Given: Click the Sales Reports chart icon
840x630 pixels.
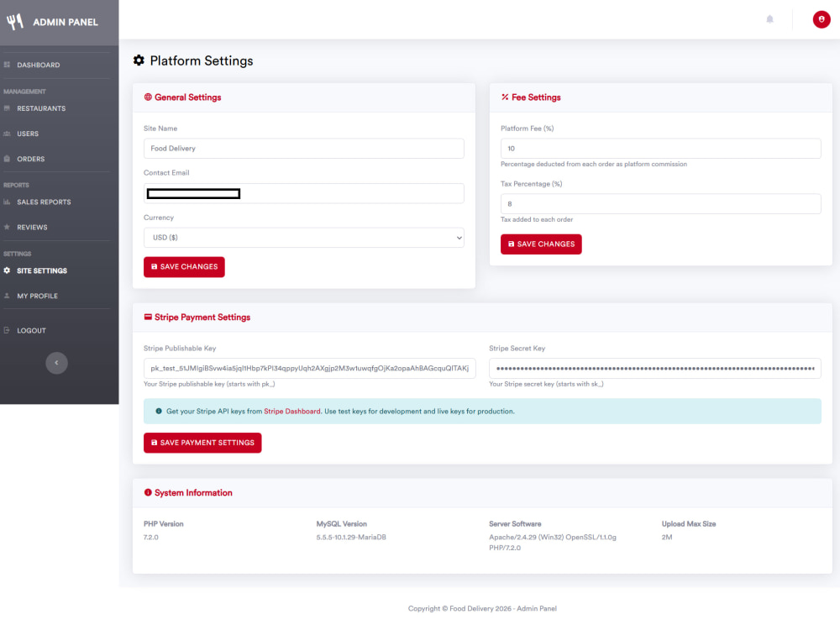Looking at the screenshot, I should coord(7,202).
